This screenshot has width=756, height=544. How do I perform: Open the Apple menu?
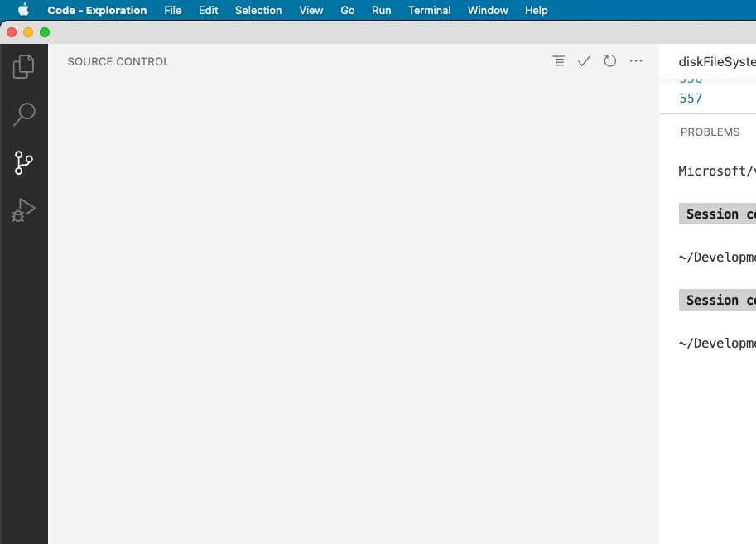coord(23,10)
